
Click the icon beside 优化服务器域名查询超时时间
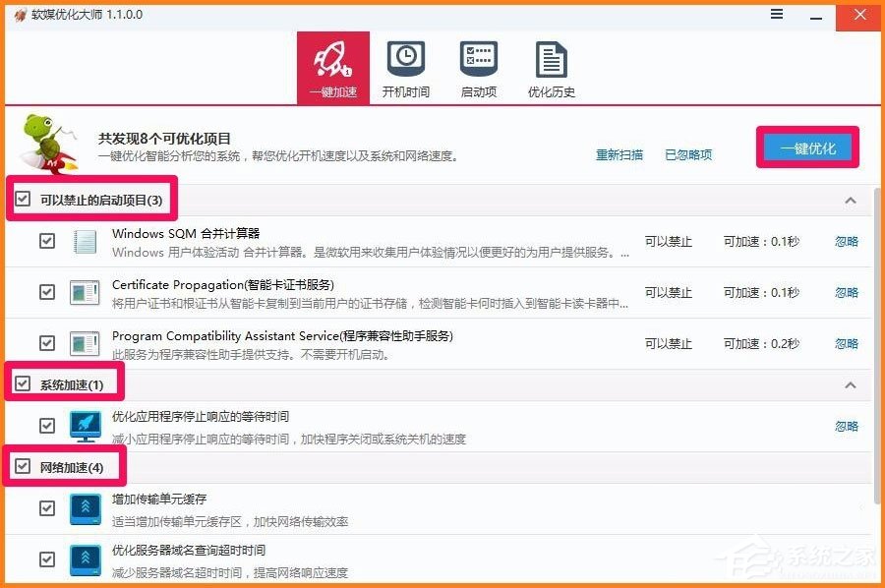click(x=85, y=559)
